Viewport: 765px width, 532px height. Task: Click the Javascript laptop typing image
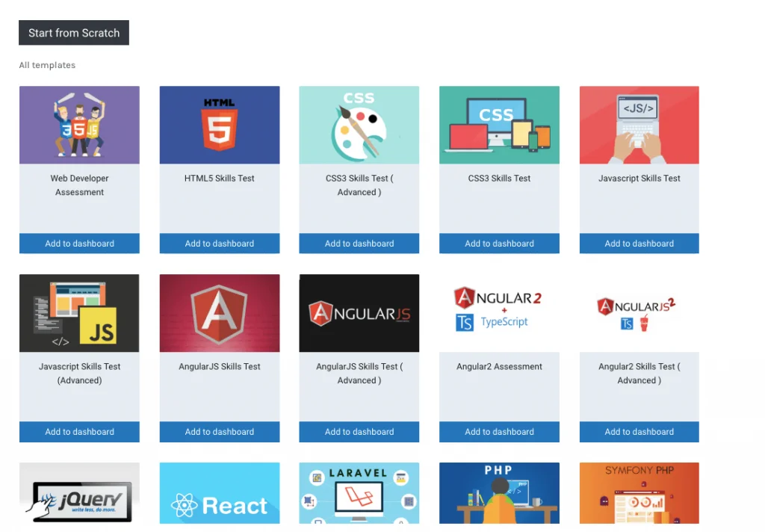(x=639, y=125)
